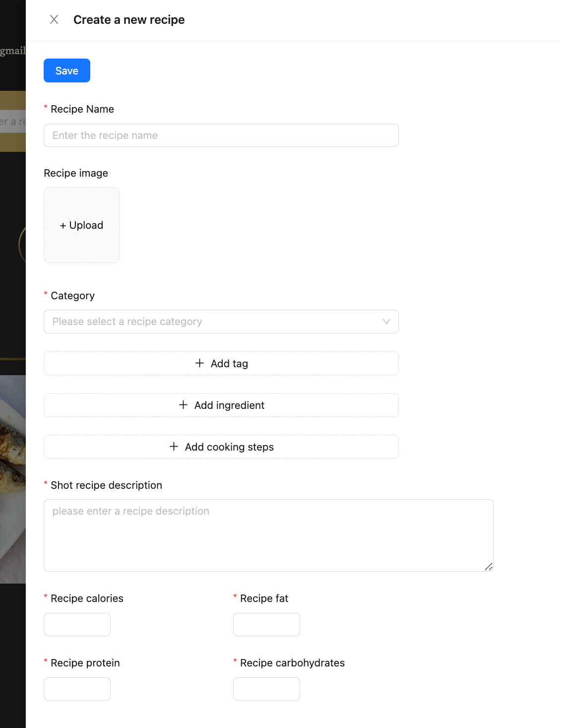This screenshot has height=728, width=561.
Task: Focus the Recipe calories input
Action: 77,624
